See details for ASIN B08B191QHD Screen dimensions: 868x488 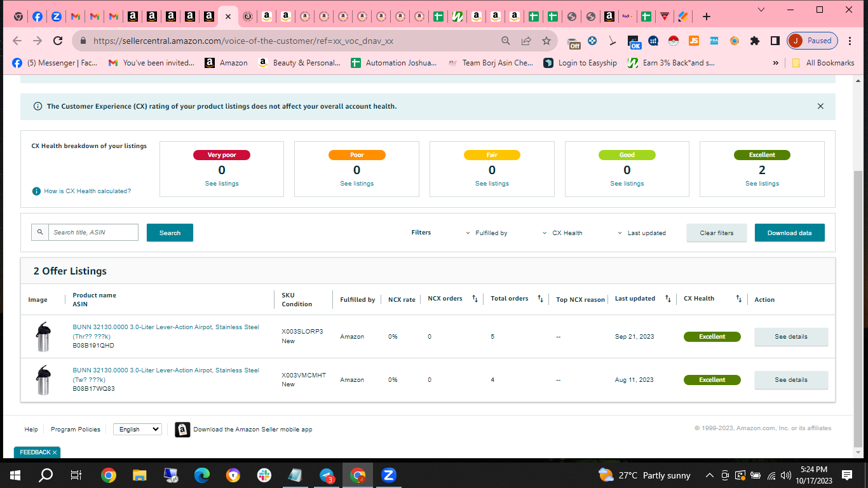[x=791, y=337]
